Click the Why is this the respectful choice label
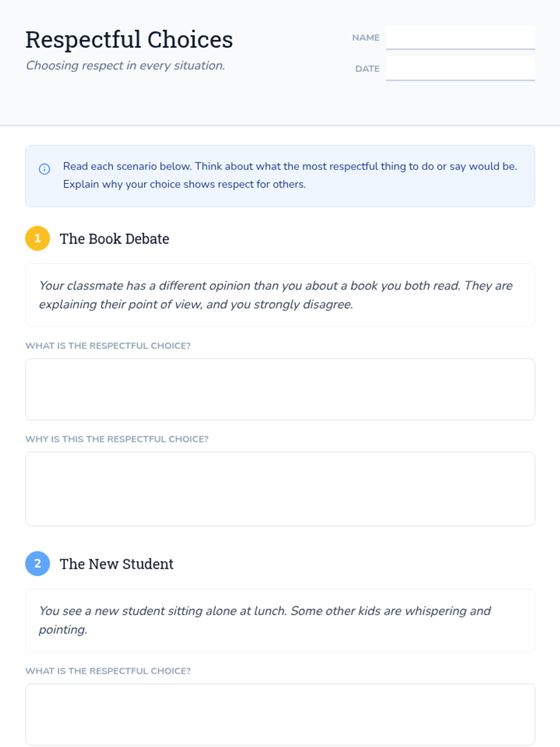560x747 pixels. click(117, 439)
